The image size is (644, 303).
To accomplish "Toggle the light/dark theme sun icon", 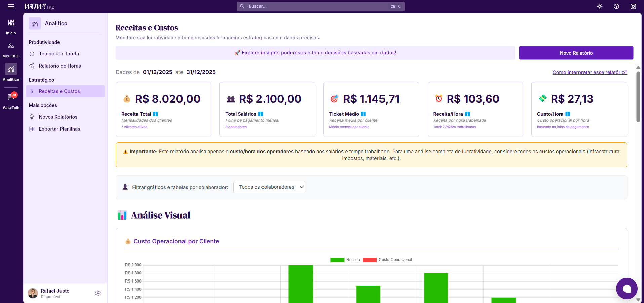I will coord(600,6).
